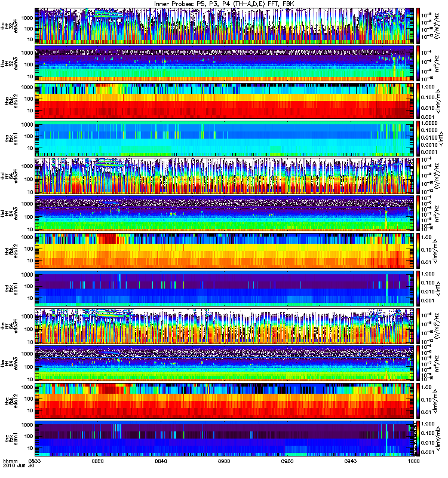448x478 pixels.
Task: Click the 0920 time axis label
Action: (287, 461)
